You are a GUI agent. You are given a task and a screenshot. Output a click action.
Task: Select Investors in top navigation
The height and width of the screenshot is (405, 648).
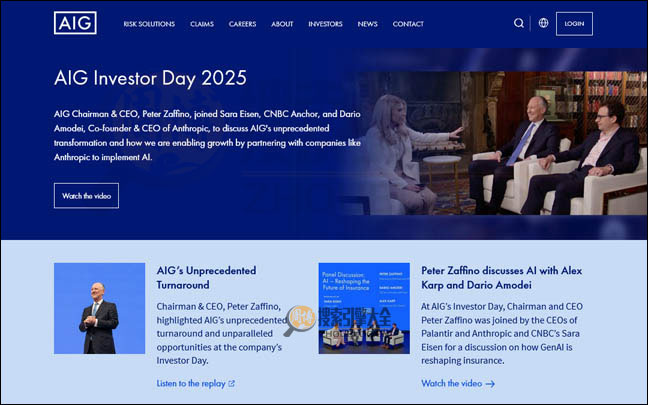tap(325, 24)
